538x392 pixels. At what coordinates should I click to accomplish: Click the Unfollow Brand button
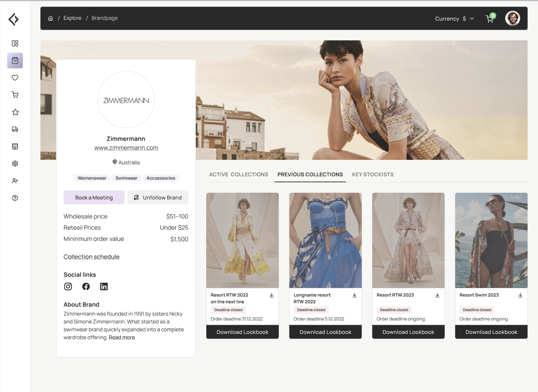tap(158, 197)
